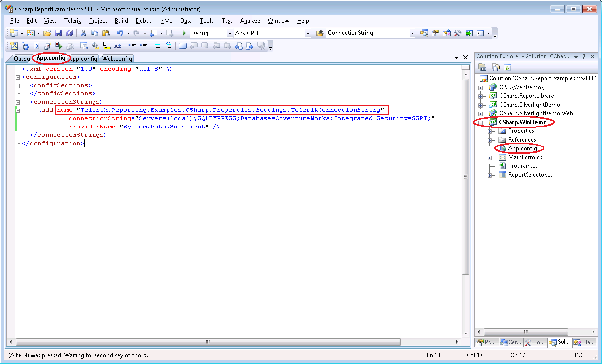This screenshot has width=602, height=364.
Task: Click the closing connectionStrings tag line
Action: point(68,135)
